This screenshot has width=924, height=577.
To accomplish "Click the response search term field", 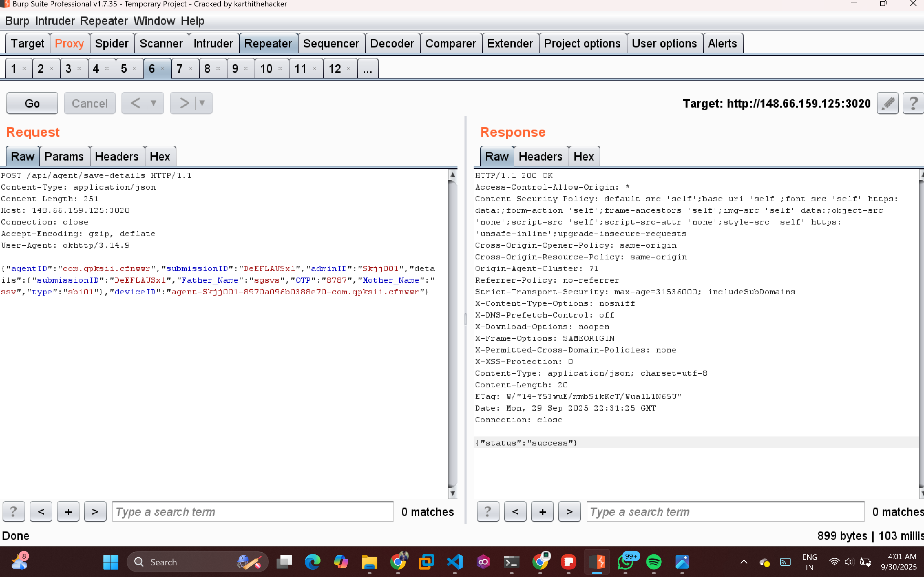I will click(x=725, y=511).
